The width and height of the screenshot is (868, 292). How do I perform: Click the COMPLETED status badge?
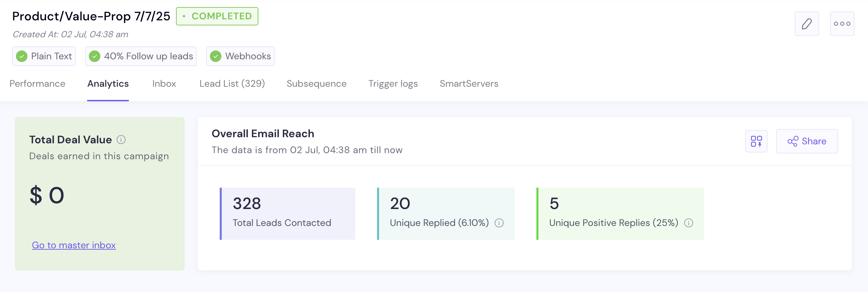tap(217, 16)
